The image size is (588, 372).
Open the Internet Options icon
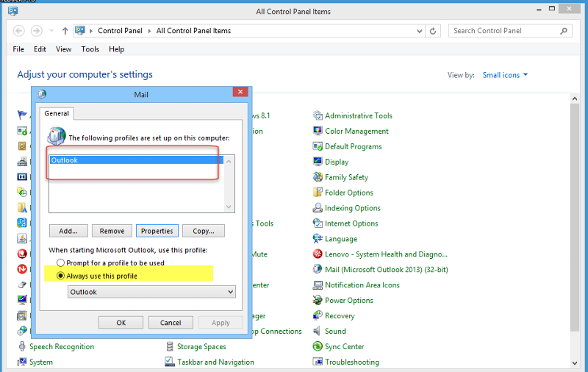318,223
